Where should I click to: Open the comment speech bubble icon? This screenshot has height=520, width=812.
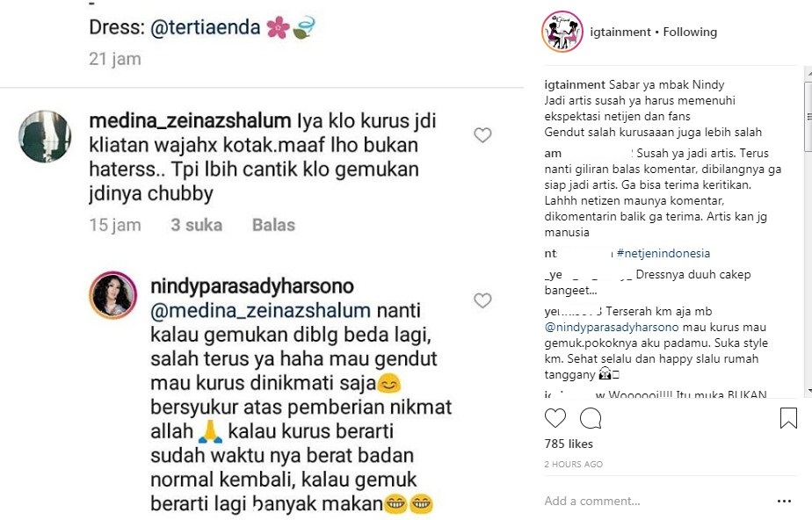590,419
